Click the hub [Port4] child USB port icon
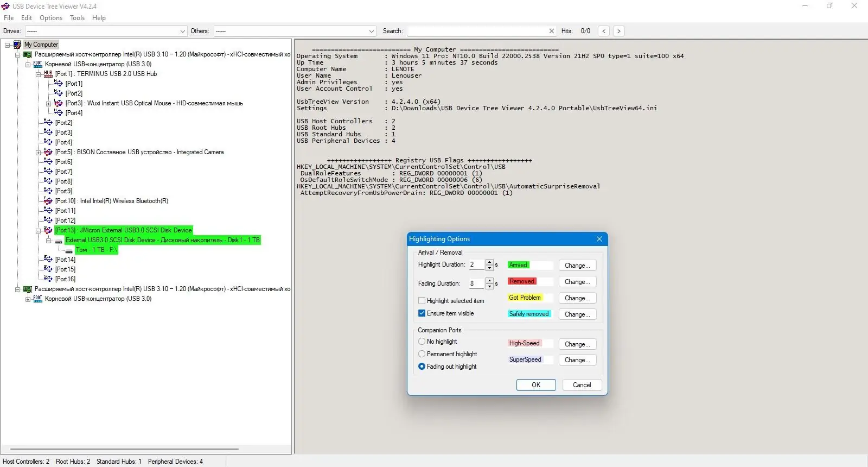Image resolution: width=868 pixels, height=467 pixels. 59,113
